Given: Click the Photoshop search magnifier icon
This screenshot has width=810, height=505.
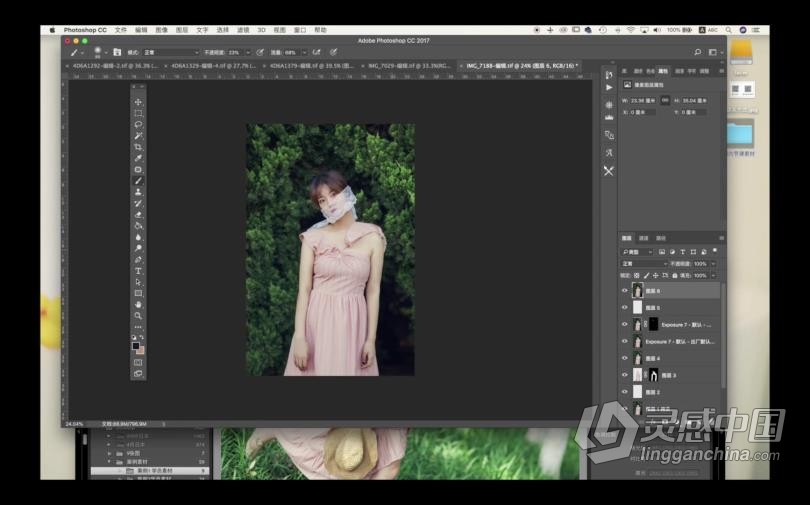Looking at the screenshot, I should point(697,52).
